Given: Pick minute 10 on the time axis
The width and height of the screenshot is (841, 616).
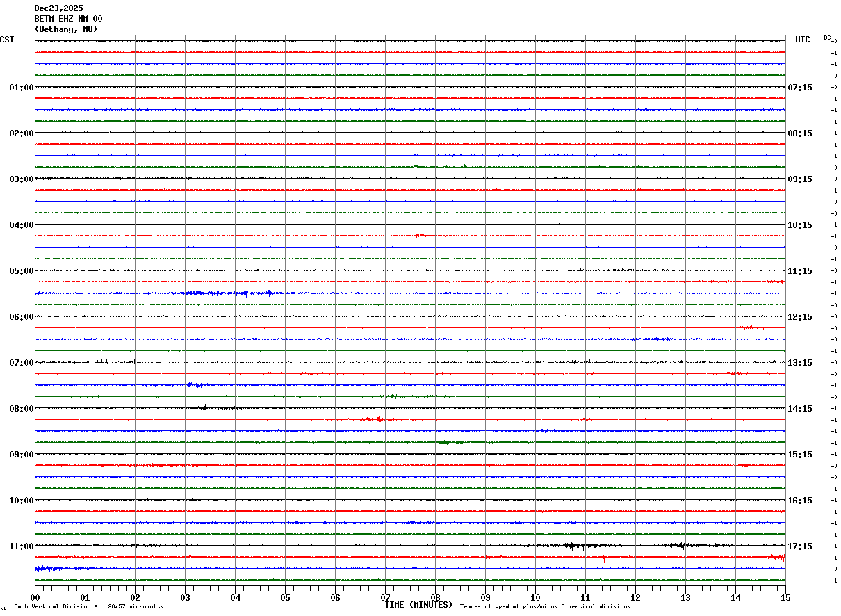Looking at the screenshot, I should tap(535, 597).
